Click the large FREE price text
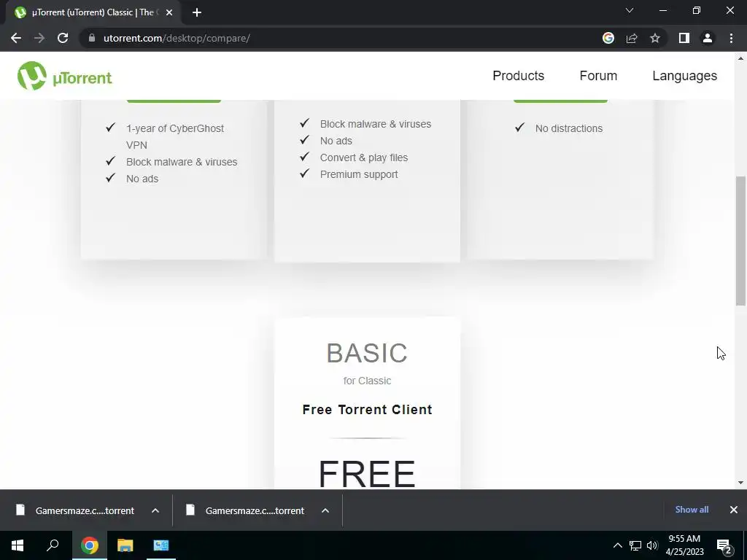 (x=368, y=473)
